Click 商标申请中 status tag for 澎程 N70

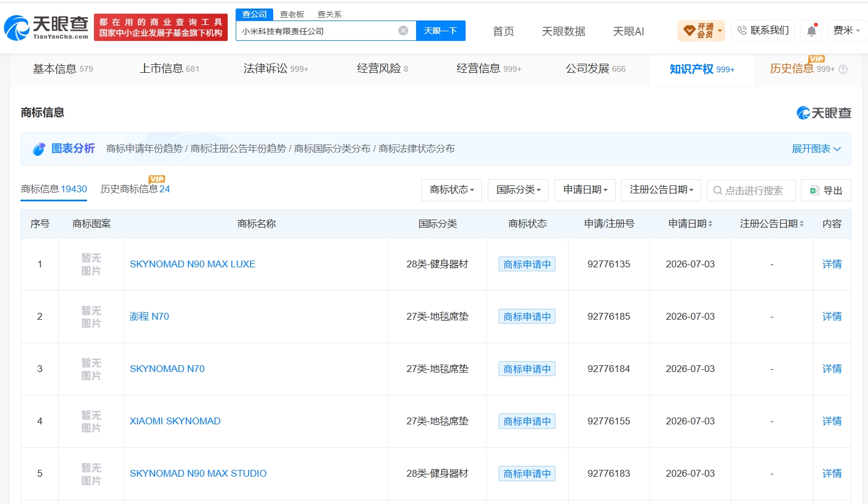(x=527, y=317)
